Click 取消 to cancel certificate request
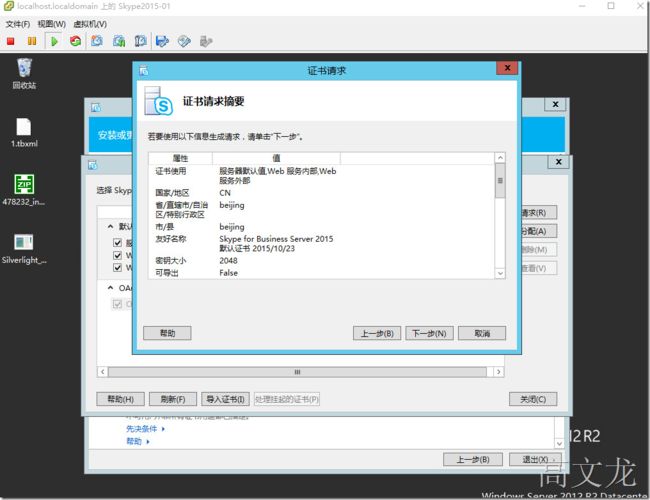Viewport: 650px width, 500px height. 482,333
